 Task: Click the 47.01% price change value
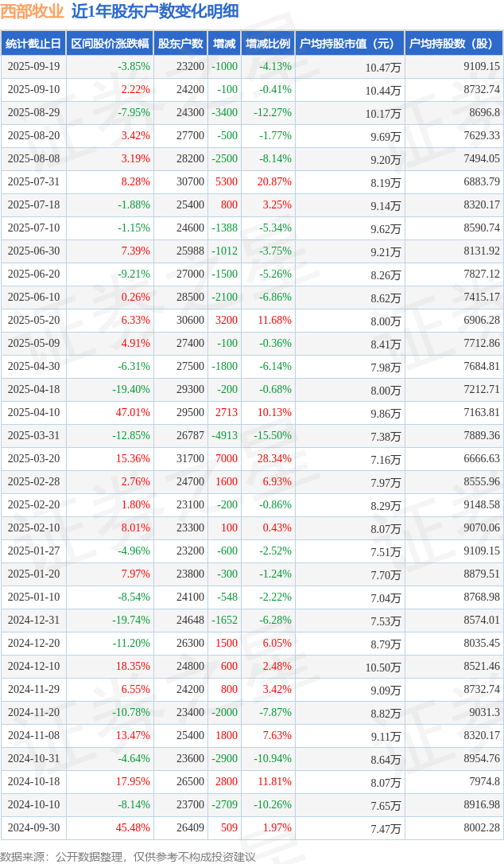[133, 412]
